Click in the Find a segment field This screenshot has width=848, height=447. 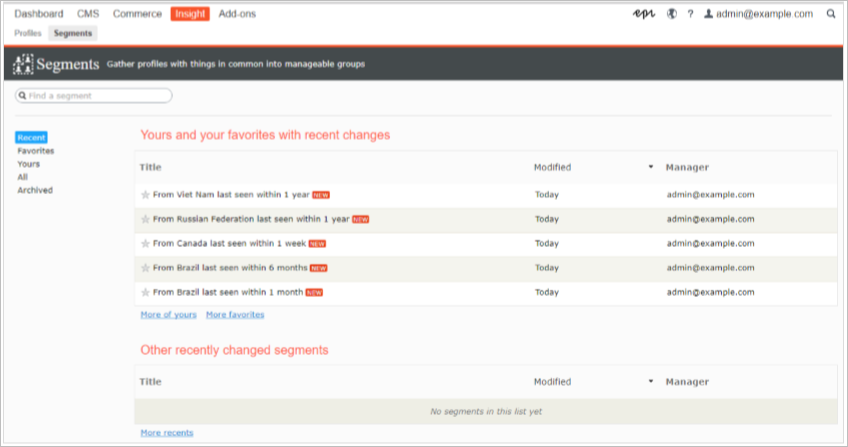(x=95, y=96)
